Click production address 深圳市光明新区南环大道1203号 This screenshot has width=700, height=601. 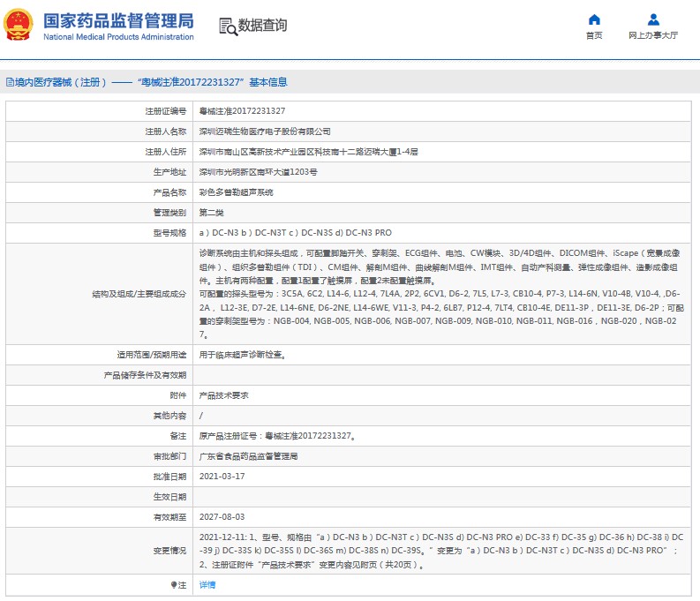(258, 172)
